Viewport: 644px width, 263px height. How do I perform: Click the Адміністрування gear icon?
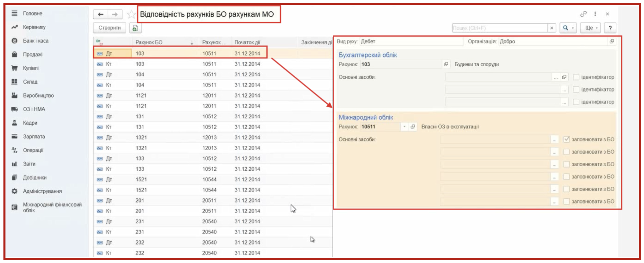point(14,191)
